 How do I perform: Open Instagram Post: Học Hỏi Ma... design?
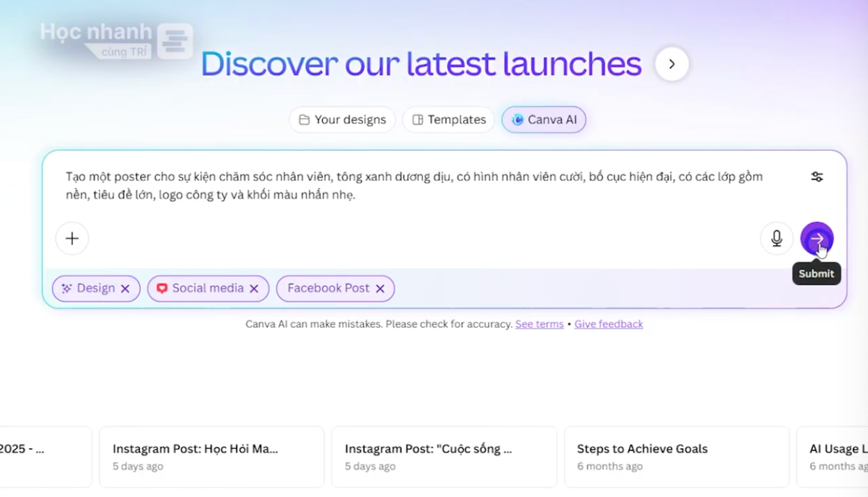(x=211, y=457)
